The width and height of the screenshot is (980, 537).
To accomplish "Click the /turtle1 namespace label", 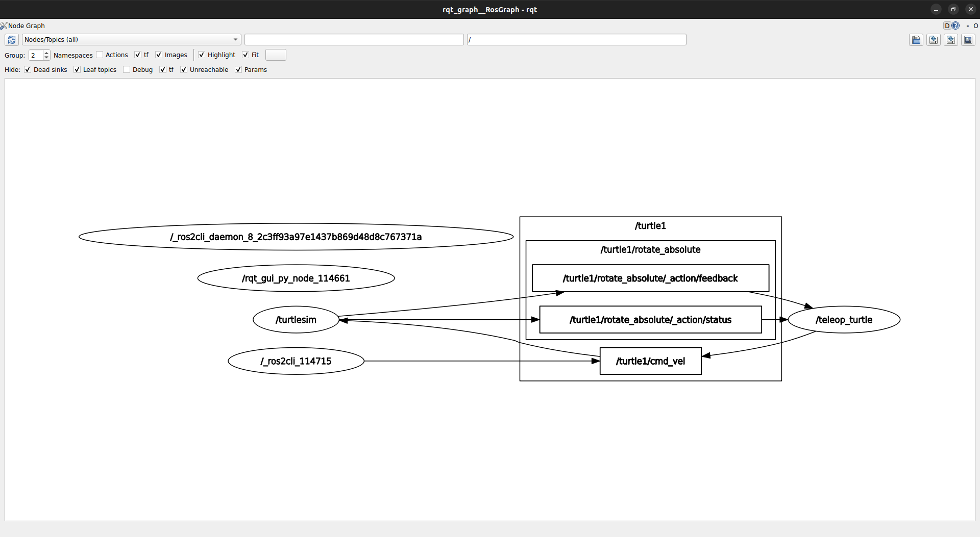I will click(650, 226).
